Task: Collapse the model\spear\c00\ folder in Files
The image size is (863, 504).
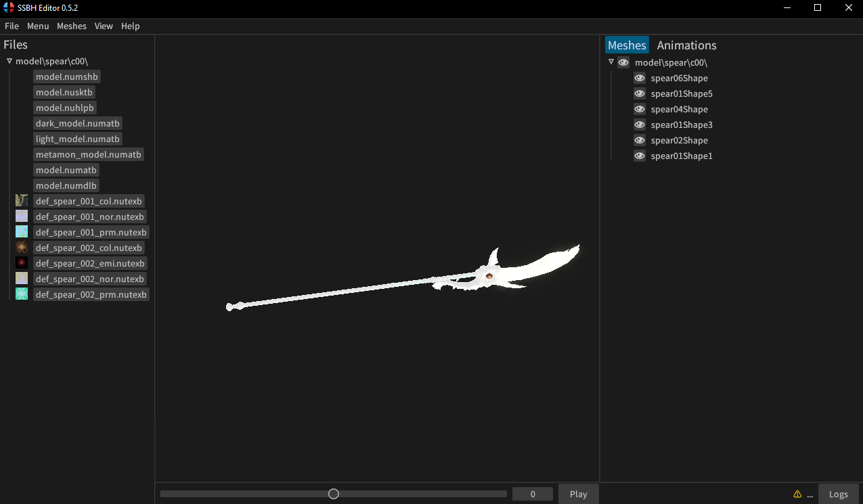Action: point(9,61)
